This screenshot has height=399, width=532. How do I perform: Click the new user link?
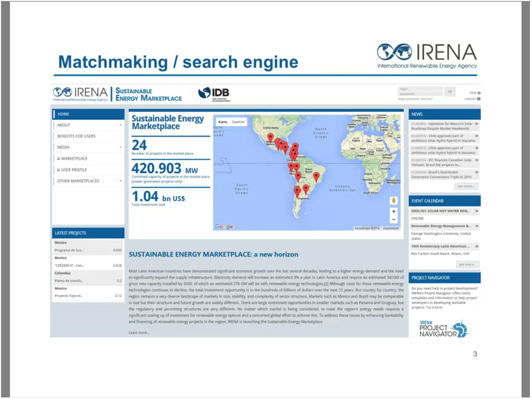pos(427,99)
